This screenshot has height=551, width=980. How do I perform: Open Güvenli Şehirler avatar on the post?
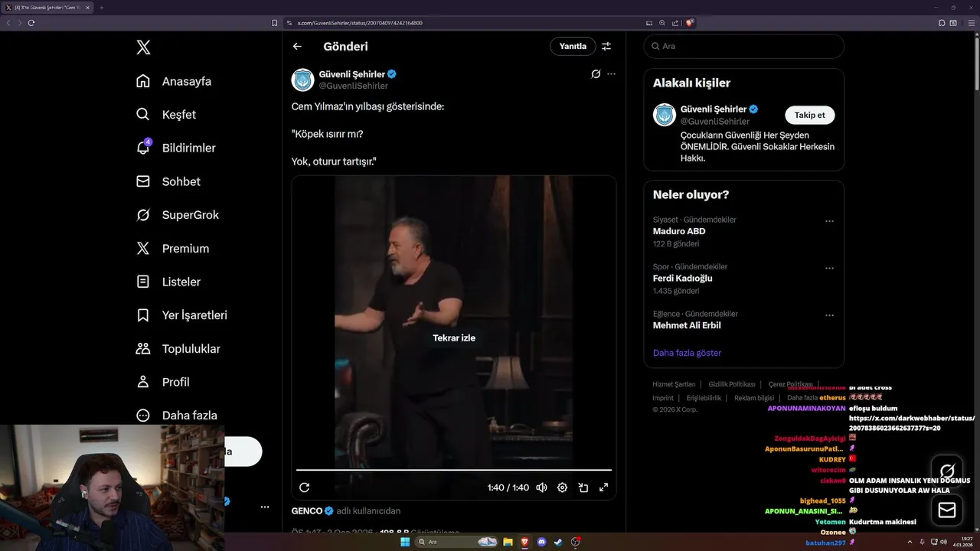pyautogui.click(x=303, y=80)
